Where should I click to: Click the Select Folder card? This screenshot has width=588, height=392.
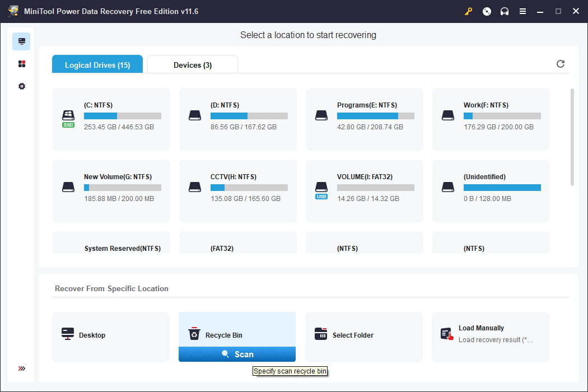tap(364, 337)
